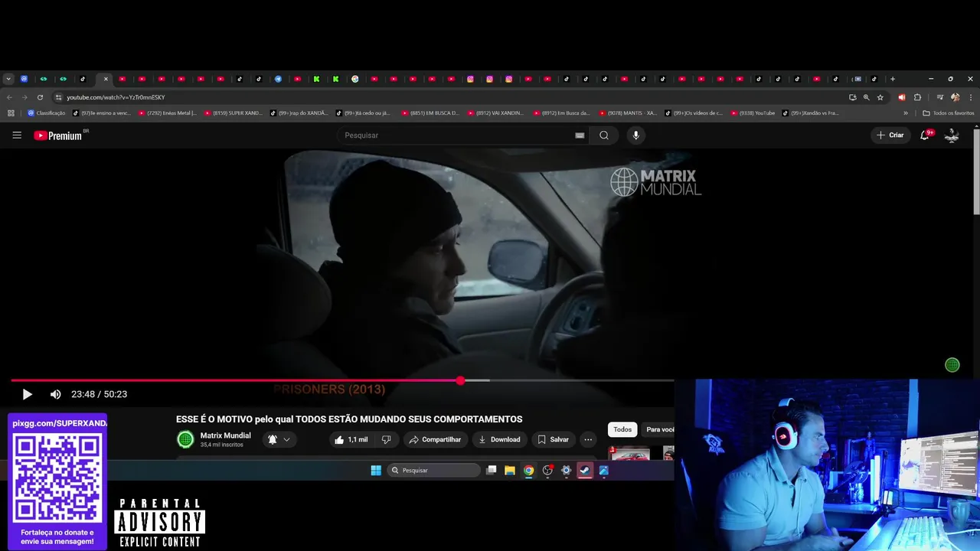Reload the page in Chrome

tap(40, 97)
